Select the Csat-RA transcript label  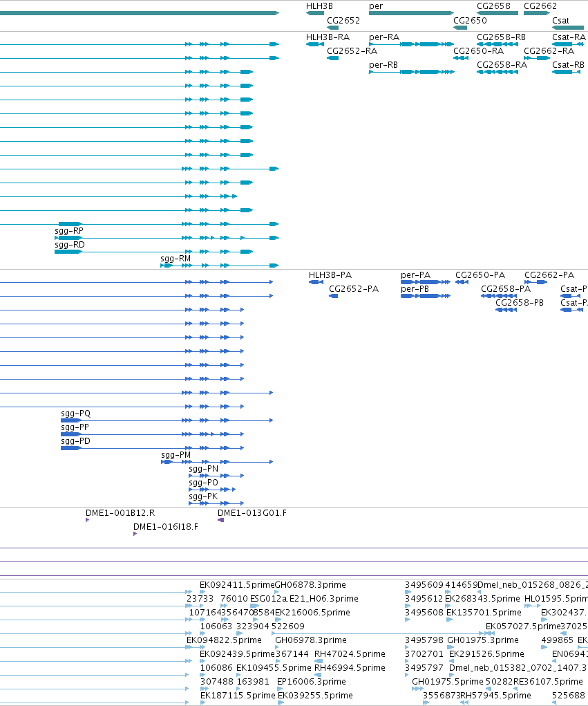click(x=569, y=37)
